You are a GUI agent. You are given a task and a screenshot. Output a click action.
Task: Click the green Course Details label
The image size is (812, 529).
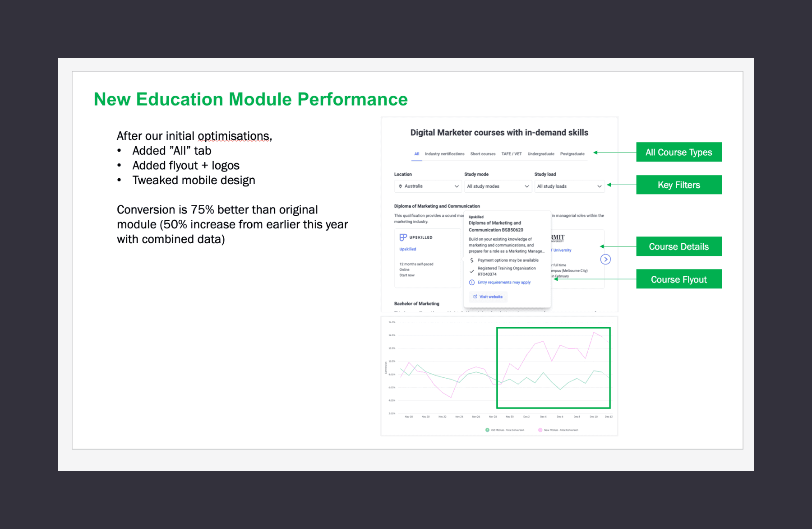pos(679,246)
